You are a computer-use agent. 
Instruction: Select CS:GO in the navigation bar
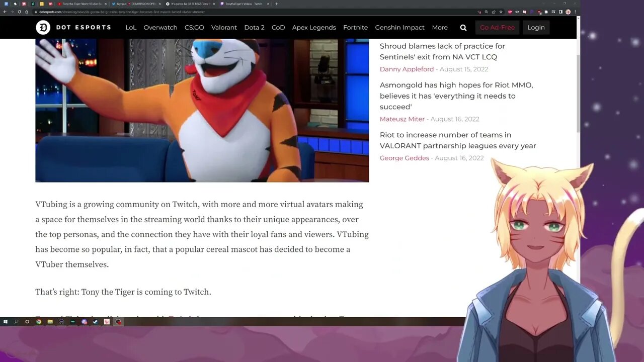click(194, 28)
